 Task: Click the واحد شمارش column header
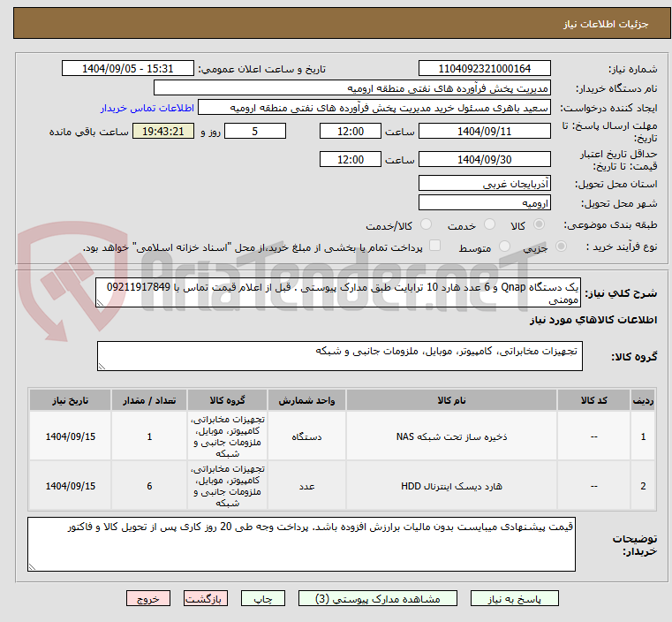[306, 400]
